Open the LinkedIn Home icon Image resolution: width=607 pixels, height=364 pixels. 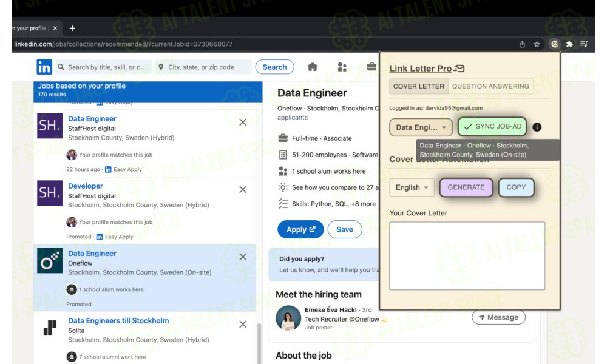[313, 67]
